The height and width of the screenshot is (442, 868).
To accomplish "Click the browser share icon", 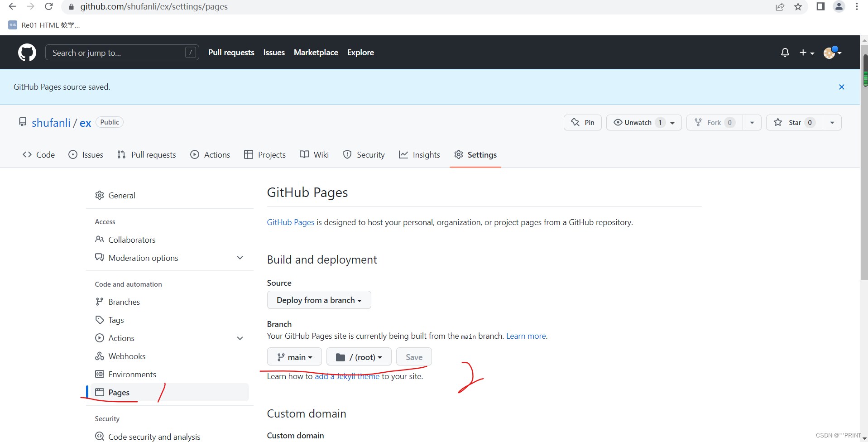I will (780, 7).
